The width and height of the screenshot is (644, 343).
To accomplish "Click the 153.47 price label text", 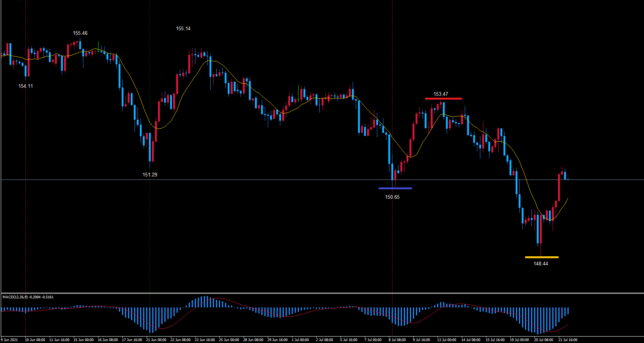I will tap(441, 94).
